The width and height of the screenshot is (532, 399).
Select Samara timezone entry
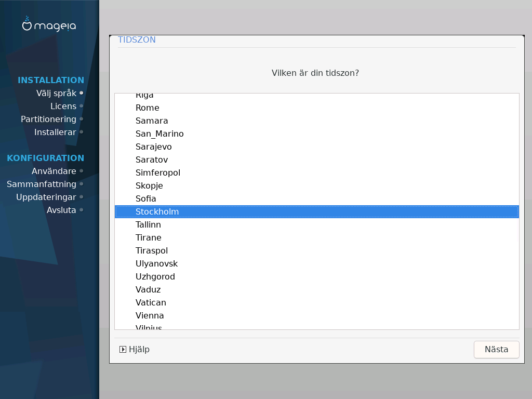(x=152, y=121)
